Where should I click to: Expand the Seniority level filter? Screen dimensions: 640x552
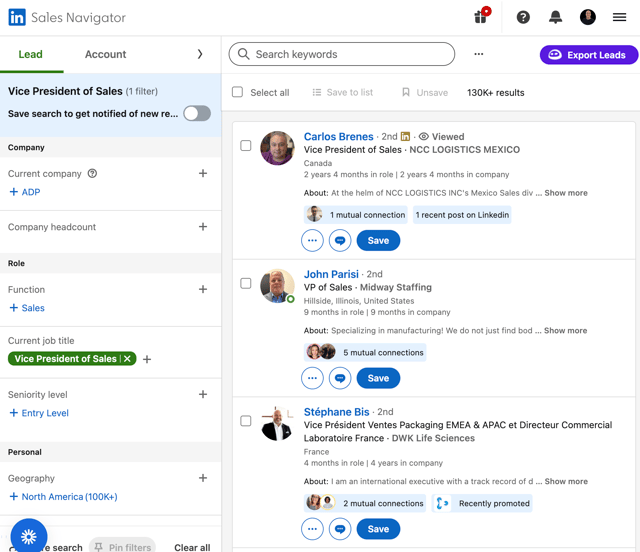[x=203, y=394]
